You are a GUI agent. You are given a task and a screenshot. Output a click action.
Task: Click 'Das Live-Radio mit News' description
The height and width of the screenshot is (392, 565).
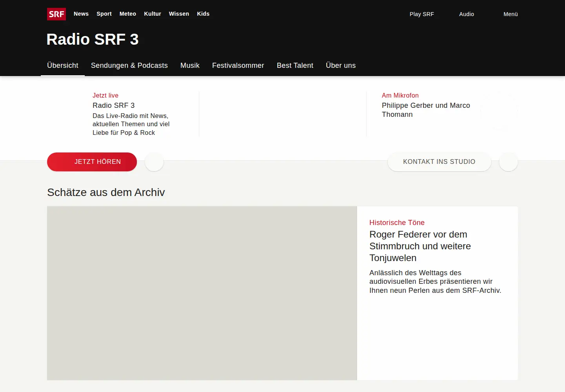(131, 124)
